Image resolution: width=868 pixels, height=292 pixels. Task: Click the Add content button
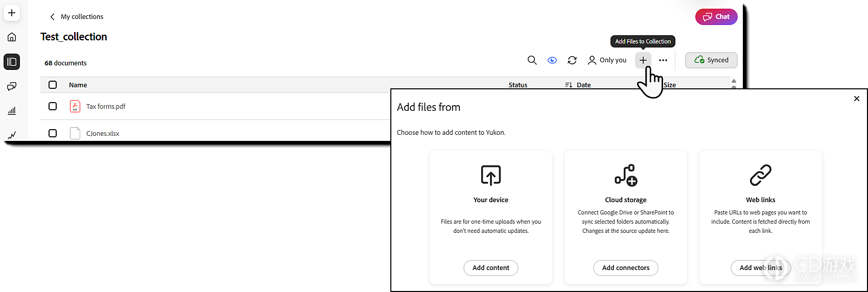[x=491, y=268]
